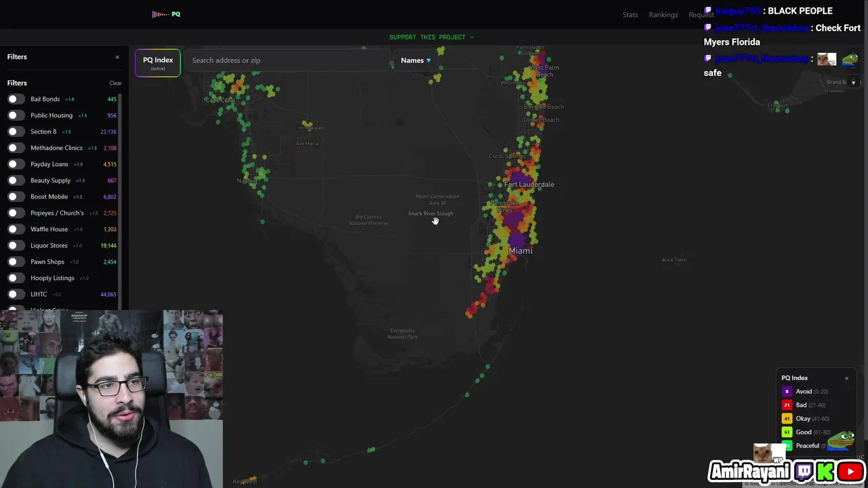The height and width of the screenshot is (488, 868).
Task: Enable the Payday Loans filter
Action: (16, 164)
